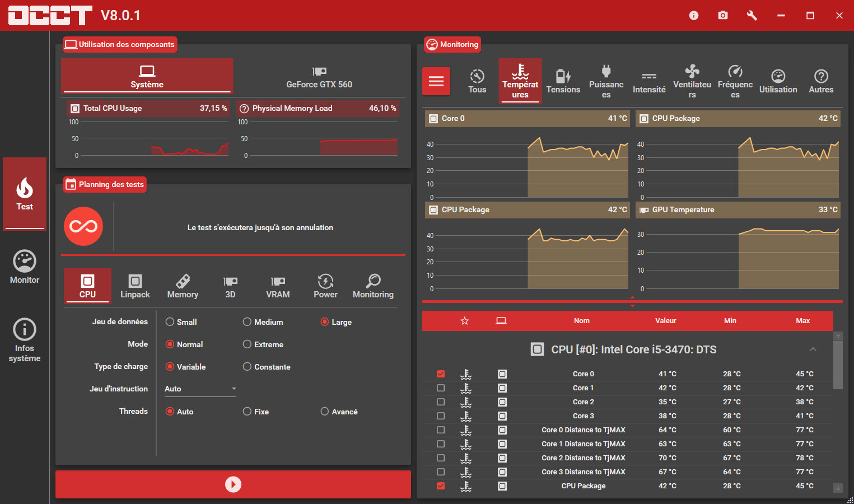Collapse the CPU Intel Core i5-3470 section
Screen dimensions: 854x504
(813, 349)
